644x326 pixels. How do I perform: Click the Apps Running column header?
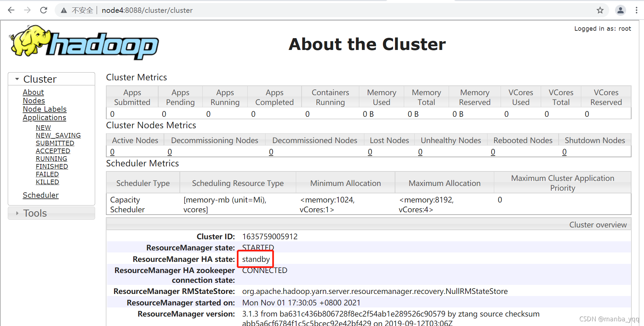[x=225, y=97]
